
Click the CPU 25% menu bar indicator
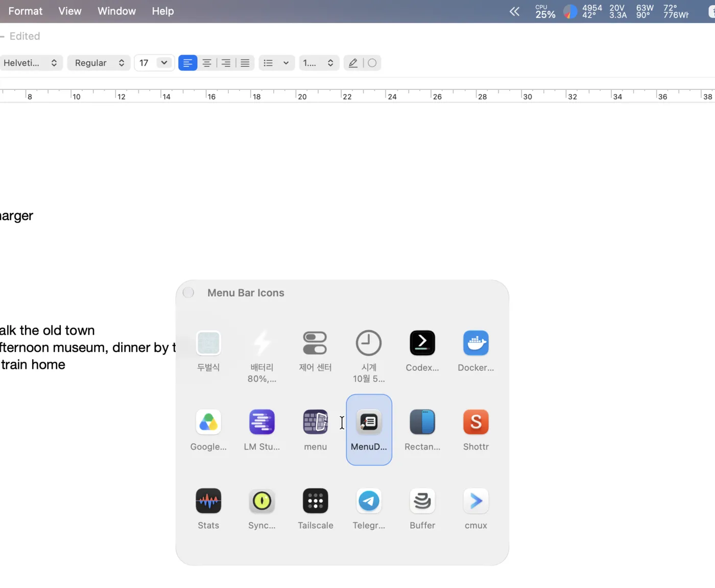pyautogui.click(x=545, y=11)
